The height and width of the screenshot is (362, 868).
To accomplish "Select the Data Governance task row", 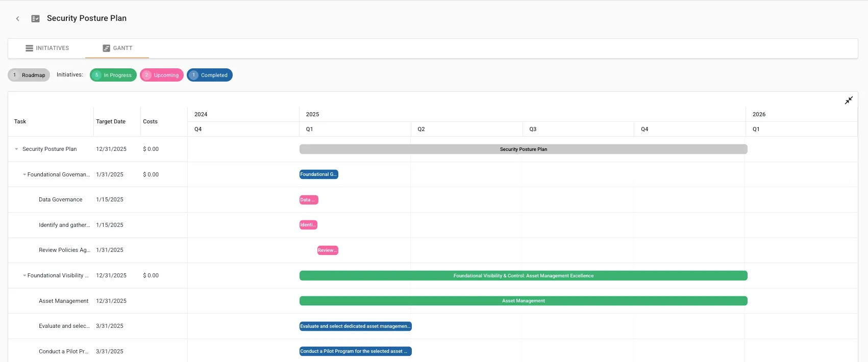I will 98,200.
